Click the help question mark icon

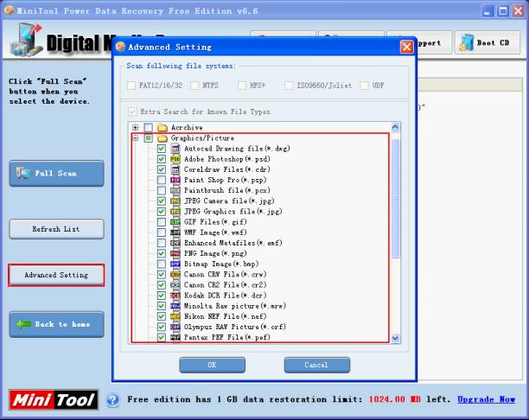[113, 400]
